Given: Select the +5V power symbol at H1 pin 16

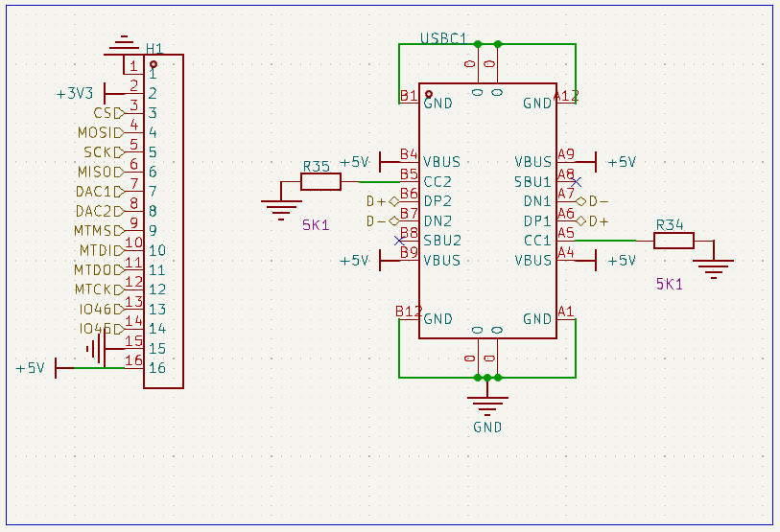Looking at the screenshot, I should (37, 368).
